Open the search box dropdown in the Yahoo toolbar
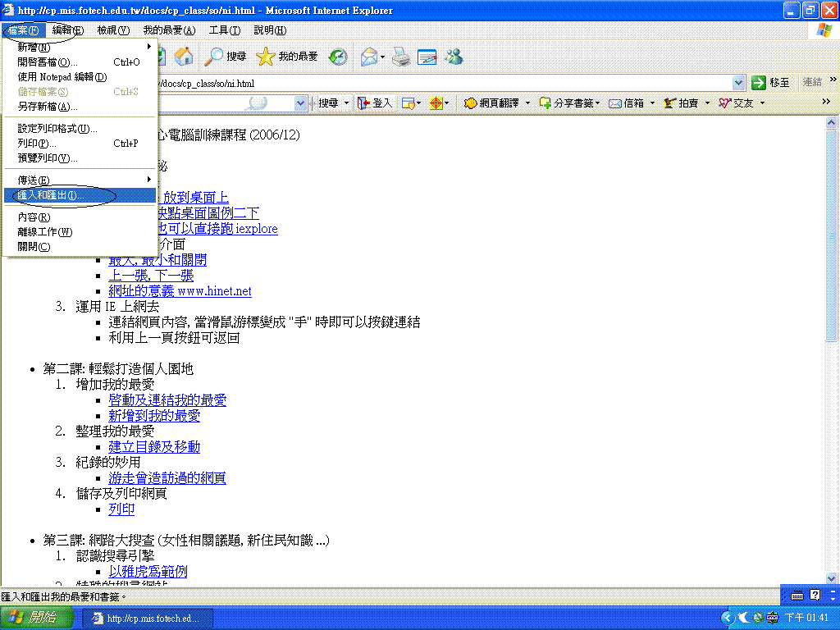 (x=300, y=103)
